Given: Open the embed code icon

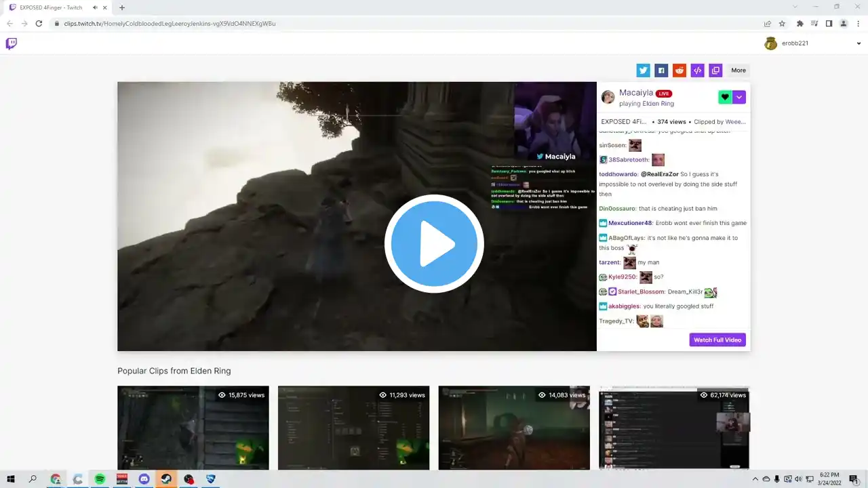Looking at the screenshot, I should point(697,70).
